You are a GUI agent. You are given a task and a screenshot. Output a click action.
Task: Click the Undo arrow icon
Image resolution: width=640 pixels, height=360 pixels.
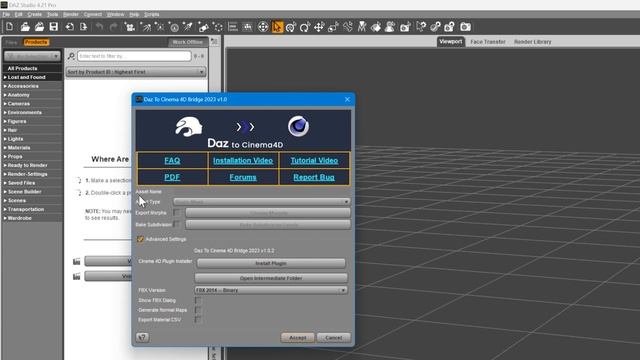99,27
